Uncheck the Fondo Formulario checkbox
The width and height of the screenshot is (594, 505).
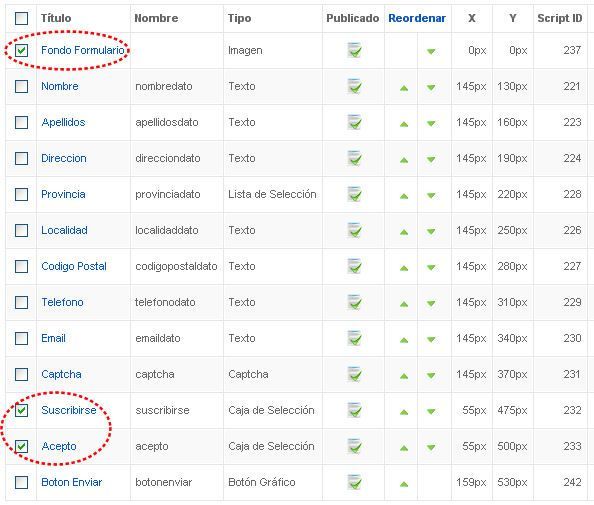click(x=21, y=50)
